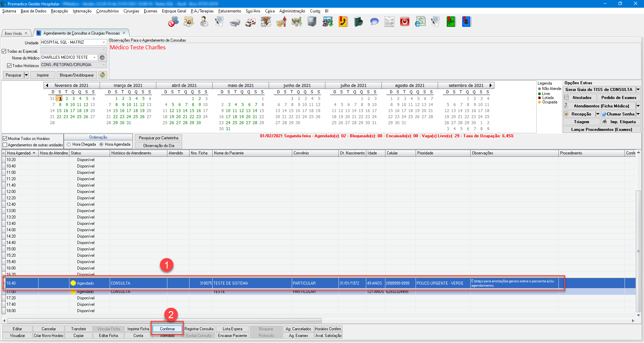
Task: Open the Nome do Médico dropdown
Action: (x=94, y=58)
